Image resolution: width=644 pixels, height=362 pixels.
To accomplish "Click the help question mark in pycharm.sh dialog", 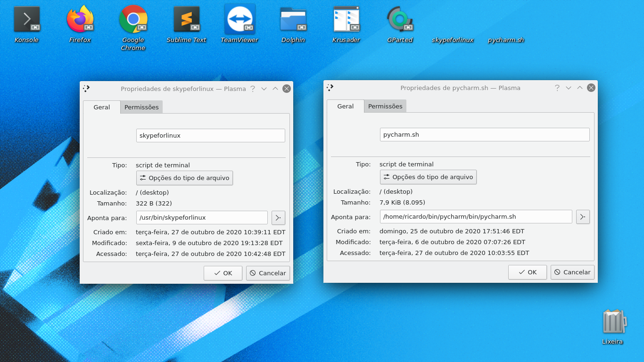I will (x=557, y=88).
